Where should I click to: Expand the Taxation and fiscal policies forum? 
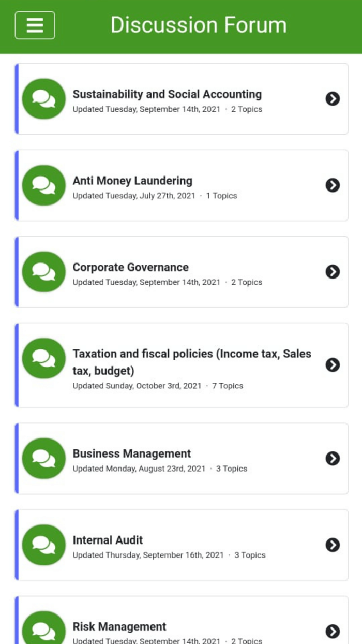click(x=333, y=364)
